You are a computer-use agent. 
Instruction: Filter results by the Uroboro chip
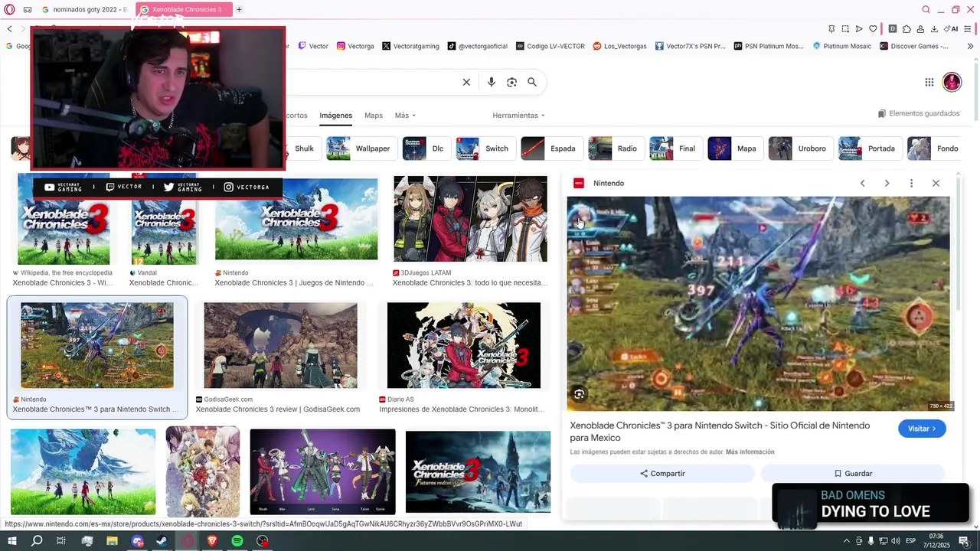(800, 148)
